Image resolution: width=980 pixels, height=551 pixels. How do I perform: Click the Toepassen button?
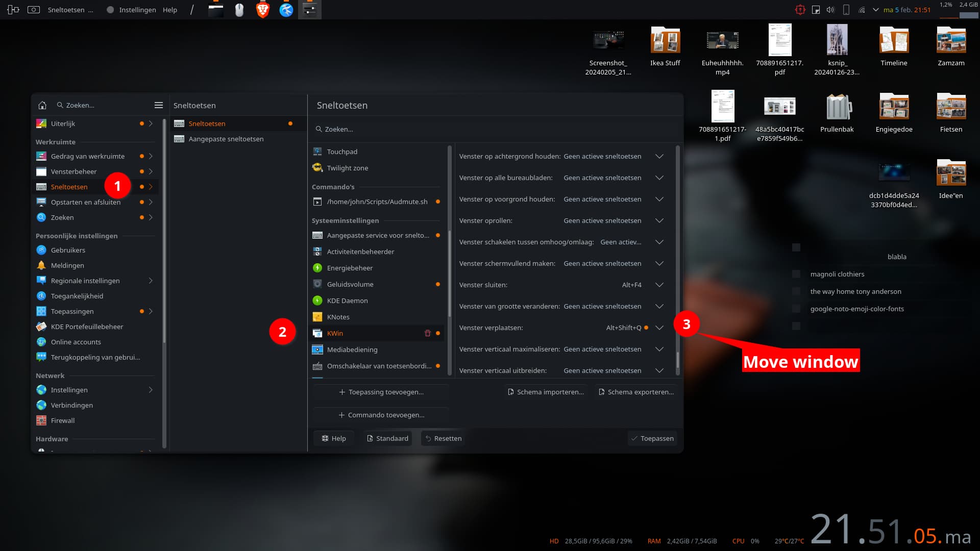(652, 438)
